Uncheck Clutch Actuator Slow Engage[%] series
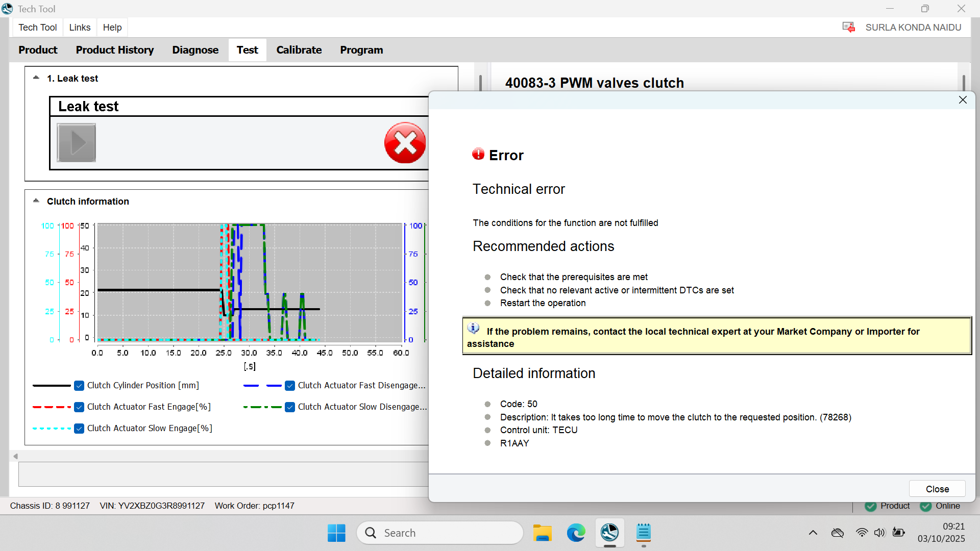The width and height of the screenshot is (980, 551). click(x=79, y=429)
